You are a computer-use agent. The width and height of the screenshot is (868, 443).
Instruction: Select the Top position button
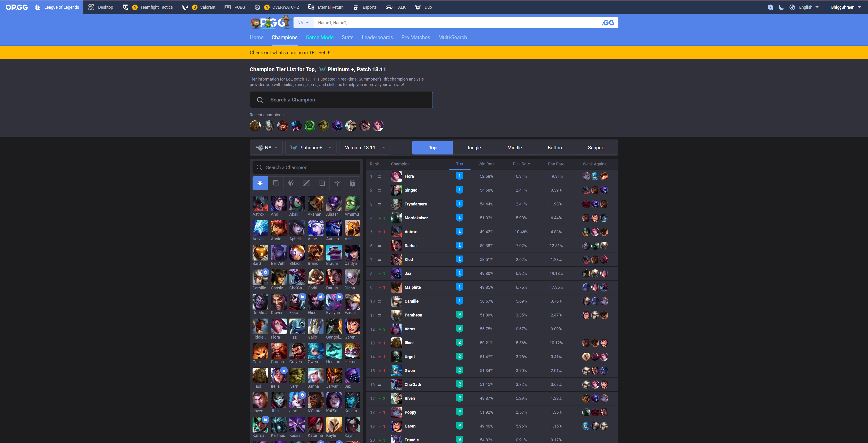point(433,148)
